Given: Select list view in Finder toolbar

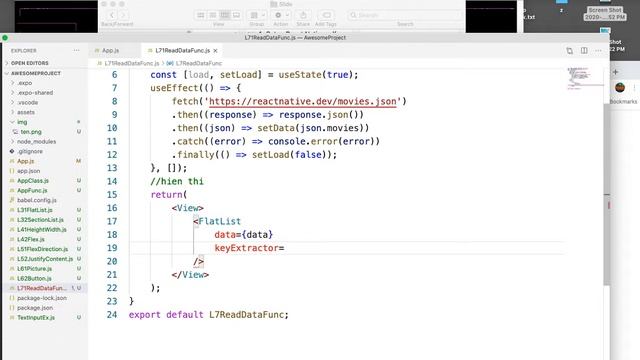Looking at the screenshot, I should tap(213, 15).
